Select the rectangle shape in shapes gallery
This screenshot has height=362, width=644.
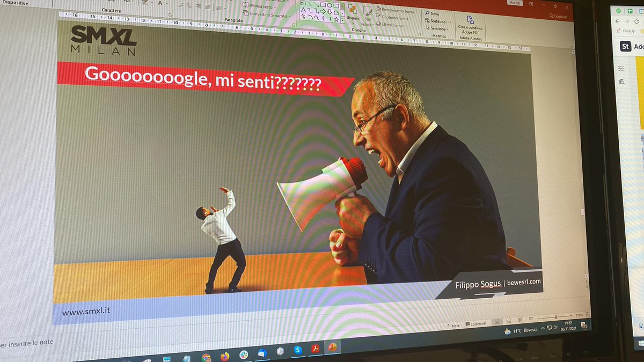tap(323, 5)
